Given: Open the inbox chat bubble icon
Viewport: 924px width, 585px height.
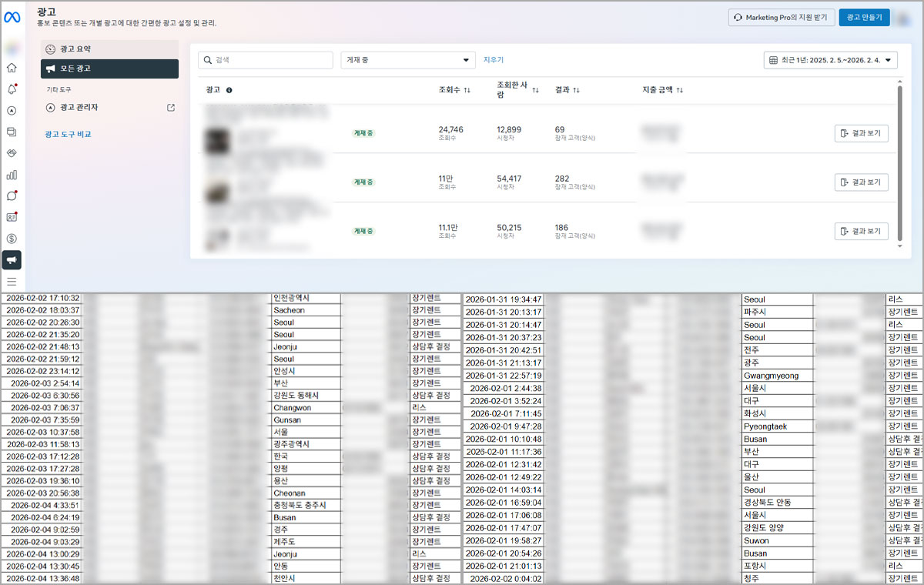Looking at the screenshot, I should pos(12,196).
